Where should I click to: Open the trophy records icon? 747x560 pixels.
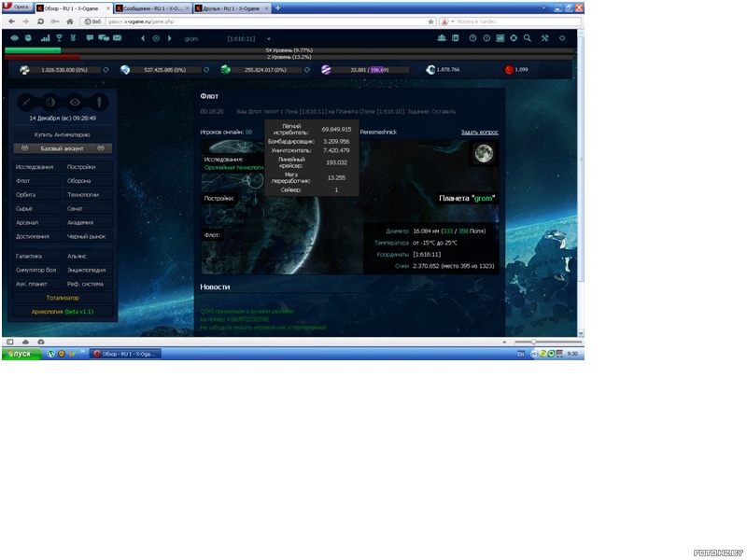click(59, 38)
